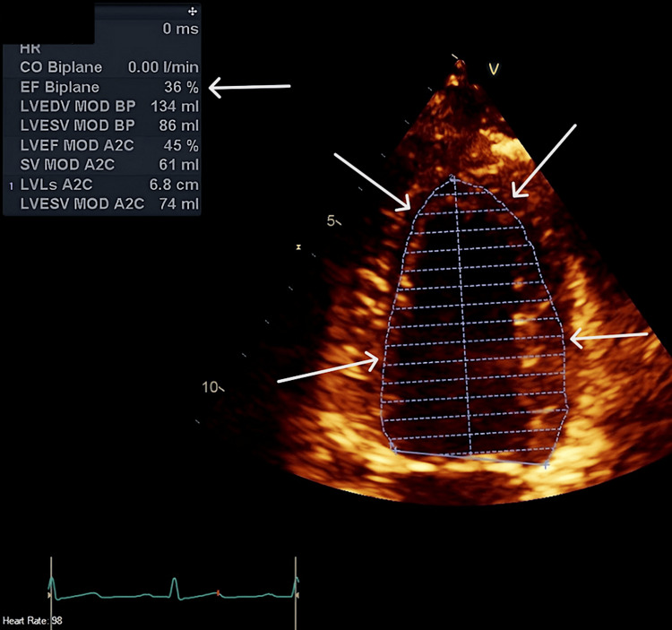Select the 'LVEF MOD A2C 45 %' row
Image resolution: width=672 pixels, height=630 pixels.
click(x=108, y=145)
